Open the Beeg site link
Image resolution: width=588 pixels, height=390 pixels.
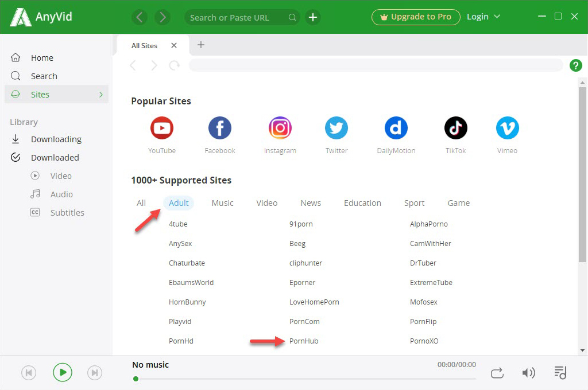click(x=297, y=244)
